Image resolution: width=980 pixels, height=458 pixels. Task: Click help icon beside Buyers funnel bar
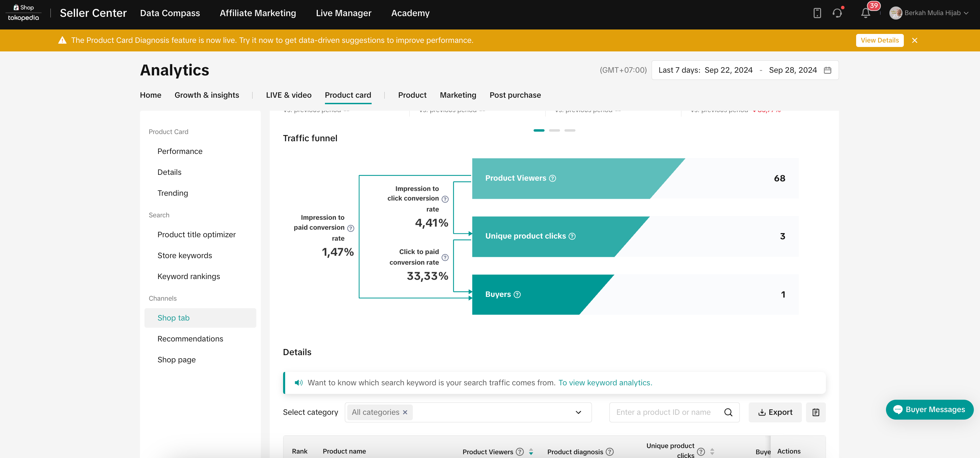click(x=517, y=294)
